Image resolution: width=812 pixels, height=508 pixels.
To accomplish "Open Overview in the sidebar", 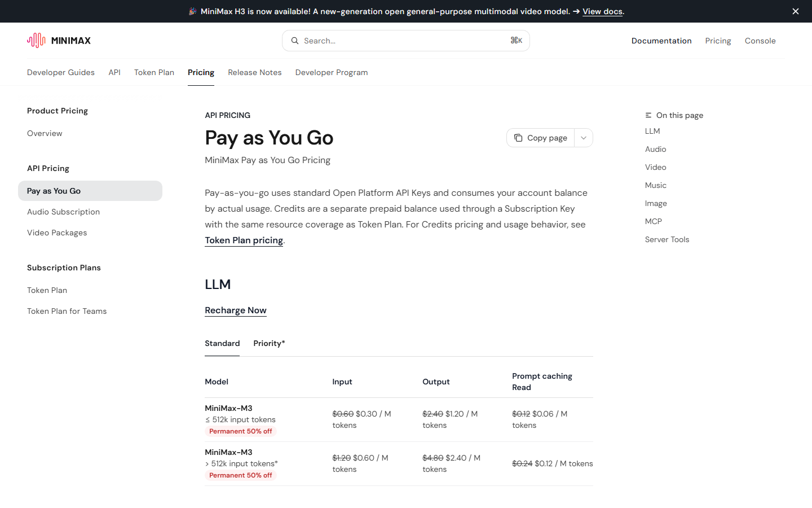I will tap(45, 133).
